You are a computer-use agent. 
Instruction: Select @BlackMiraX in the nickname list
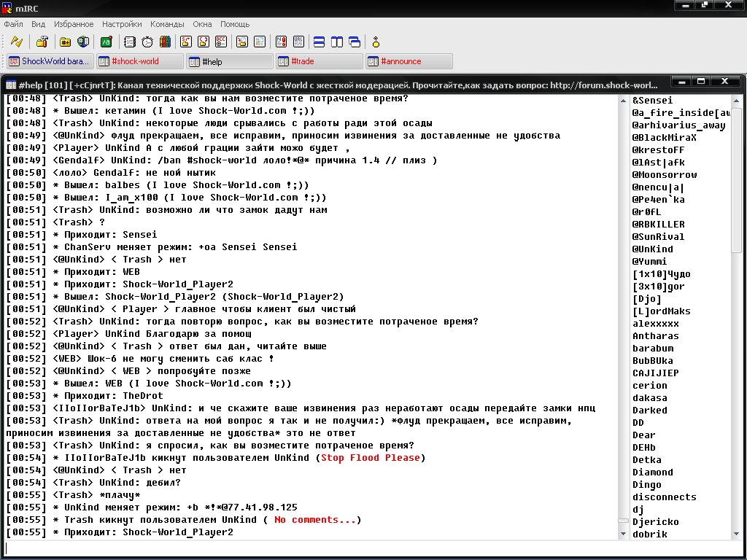[665, 138]
